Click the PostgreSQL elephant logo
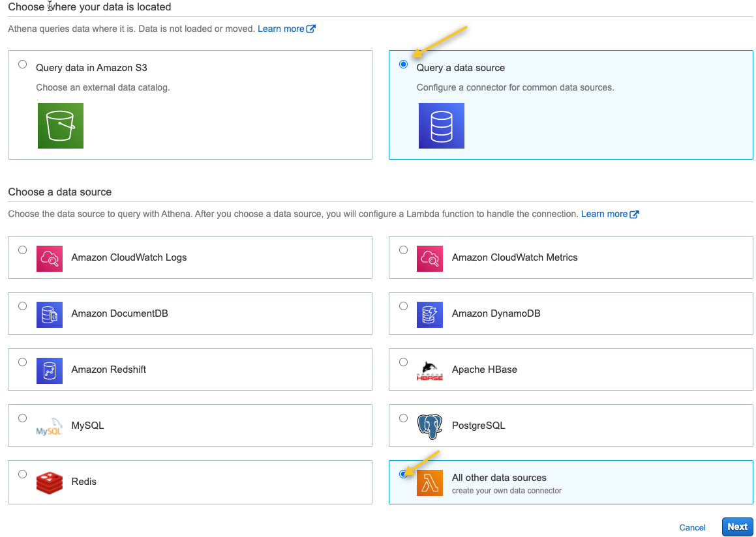The width and height of the screenshot is (756, 537). click(430, 427)
